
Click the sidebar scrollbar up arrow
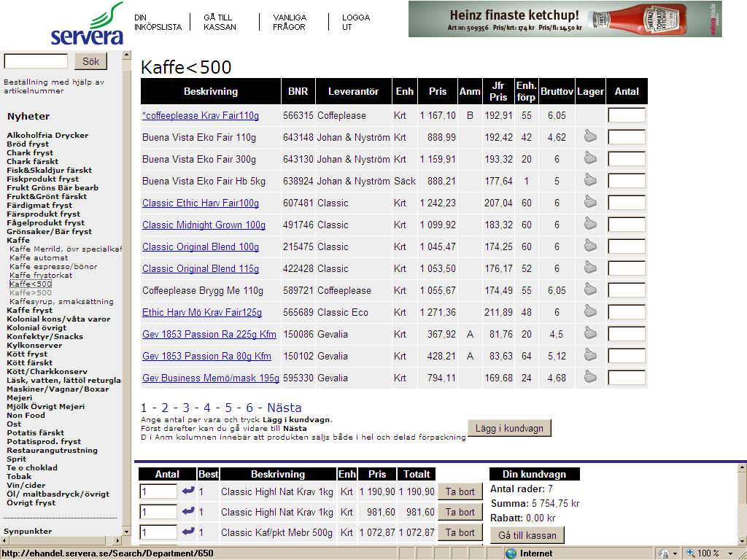[126, 55]
